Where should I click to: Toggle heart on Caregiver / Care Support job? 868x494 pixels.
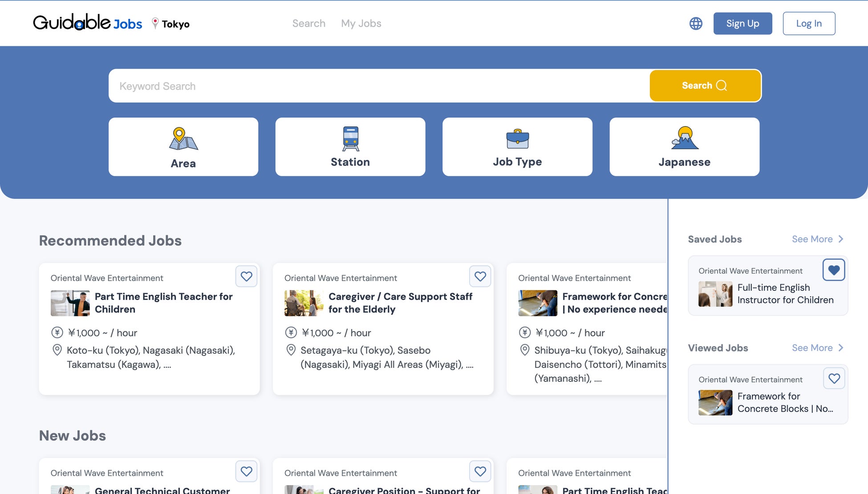pos(480,277)
